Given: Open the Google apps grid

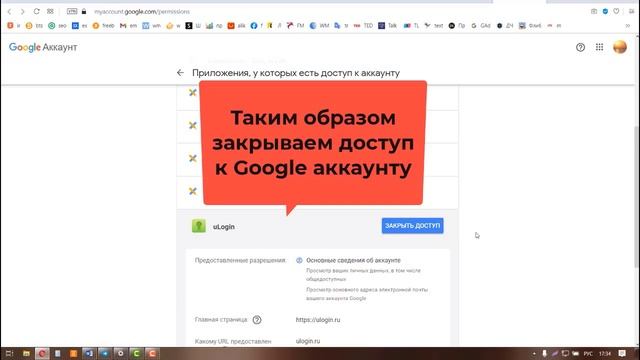Looking at the screenshot, I should click(599, 47).
